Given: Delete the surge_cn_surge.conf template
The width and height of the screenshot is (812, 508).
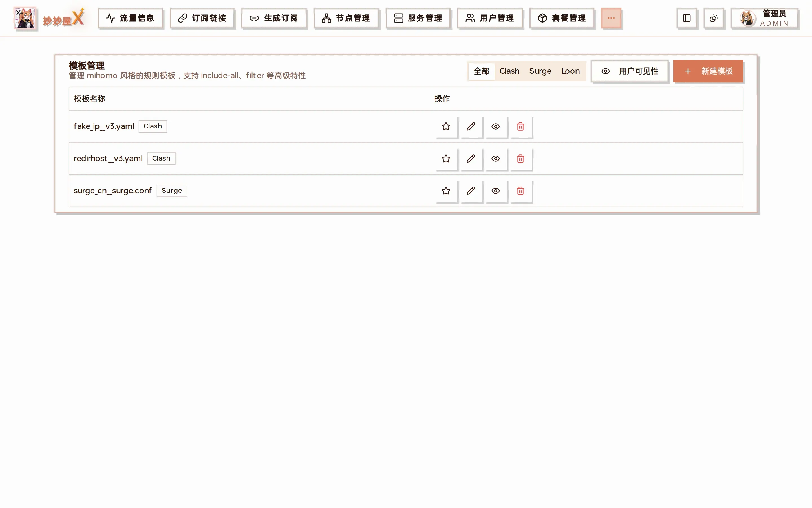Looking at the screenshot, I should 520,191.
